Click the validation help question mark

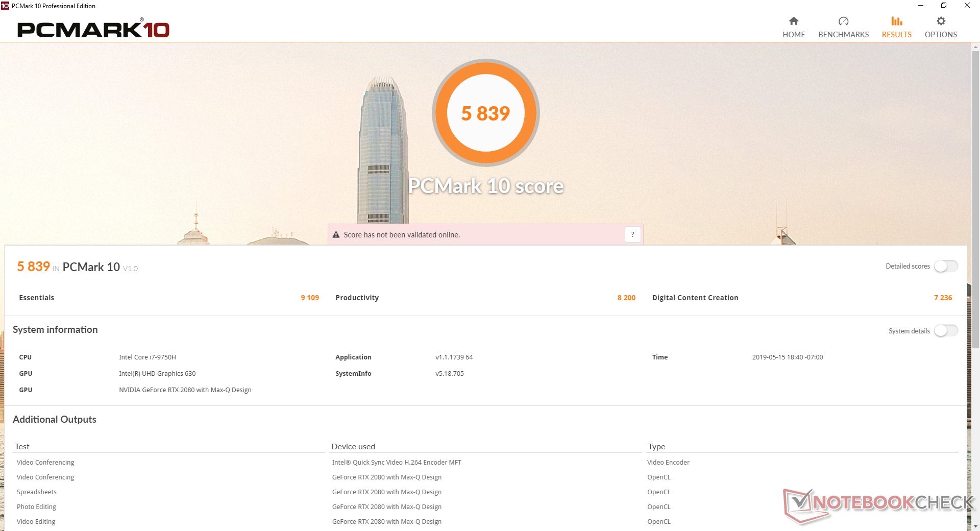[x=632, y=234]
